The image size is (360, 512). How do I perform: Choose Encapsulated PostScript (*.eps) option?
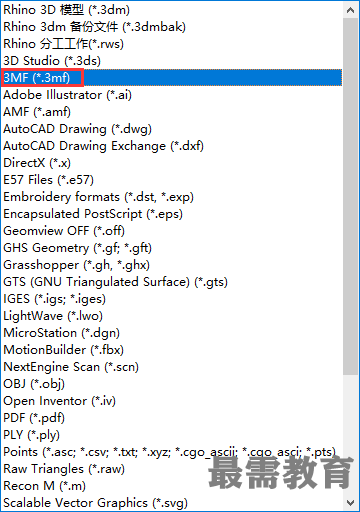172,214
